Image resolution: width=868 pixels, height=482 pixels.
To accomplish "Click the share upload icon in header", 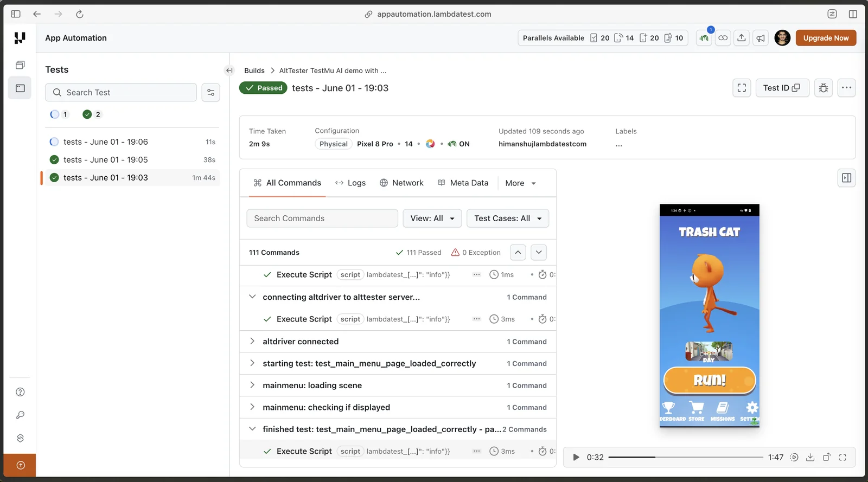I will tap(742, 38).
